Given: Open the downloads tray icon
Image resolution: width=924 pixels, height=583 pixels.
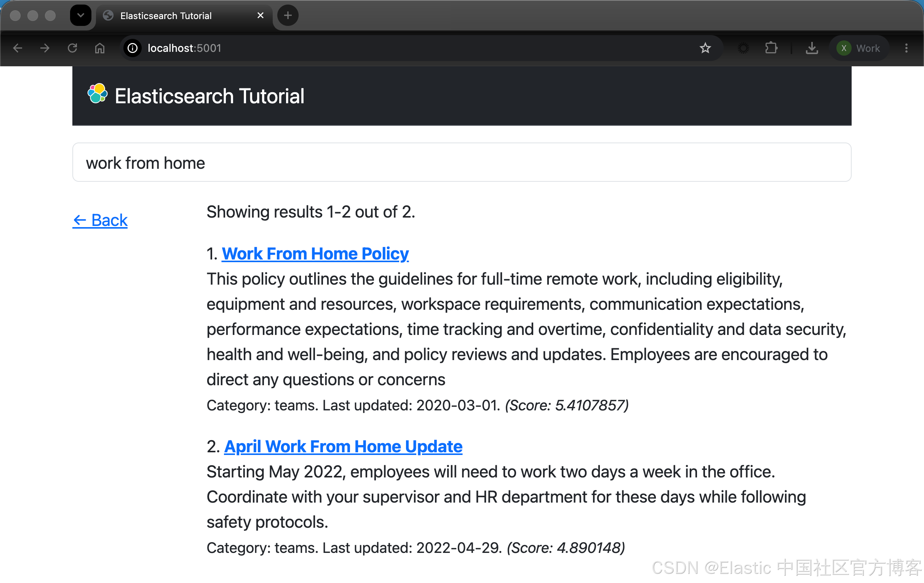Looking at the screenshot, I should coord(812,48).
